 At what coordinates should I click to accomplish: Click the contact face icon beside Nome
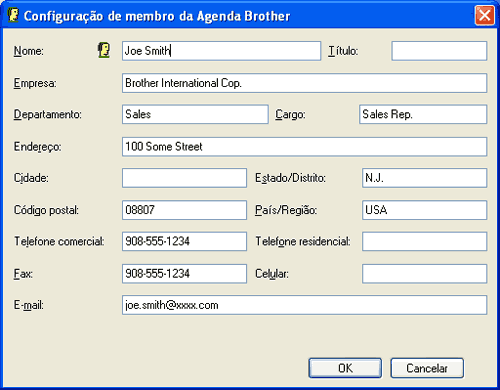pos(104,51)
